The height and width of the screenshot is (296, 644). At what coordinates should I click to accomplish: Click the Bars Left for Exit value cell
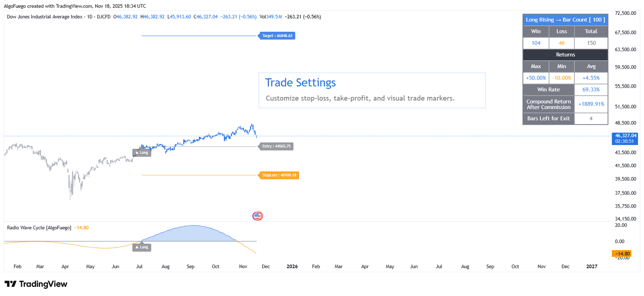click(591, 119)
